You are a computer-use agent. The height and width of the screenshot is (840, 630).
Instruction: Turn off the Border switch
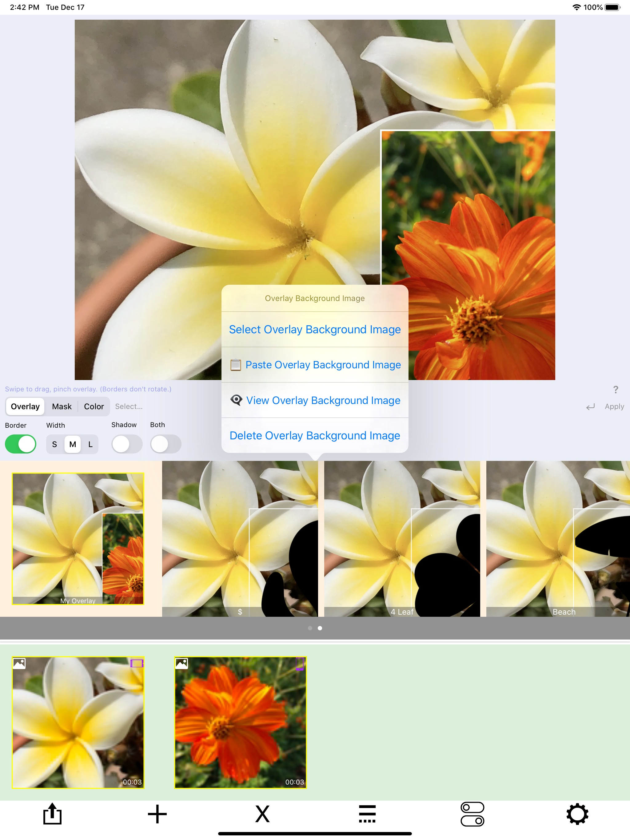coord(21,444)
